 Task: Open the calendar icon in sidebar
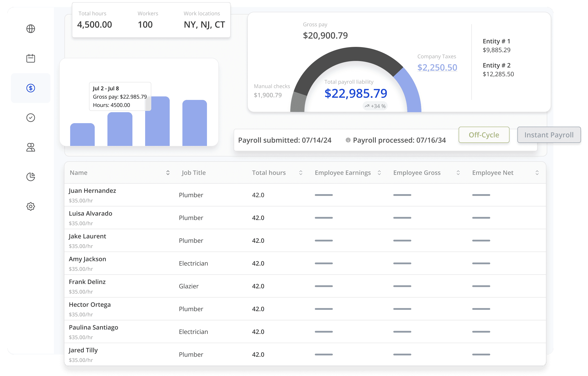pyautogui.click(x=30, y=58)
